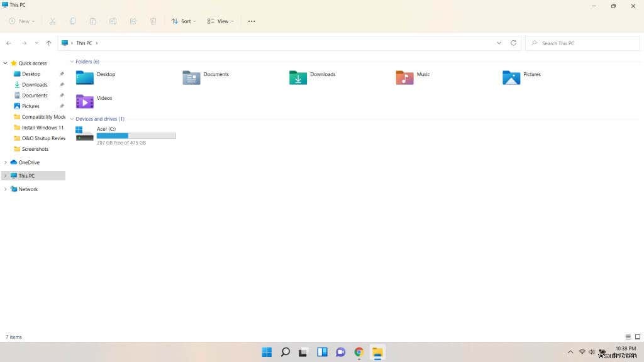This screenshot has width=644, height=362.
Task: Open Desktop in Quick access
Action: (31, 74)
